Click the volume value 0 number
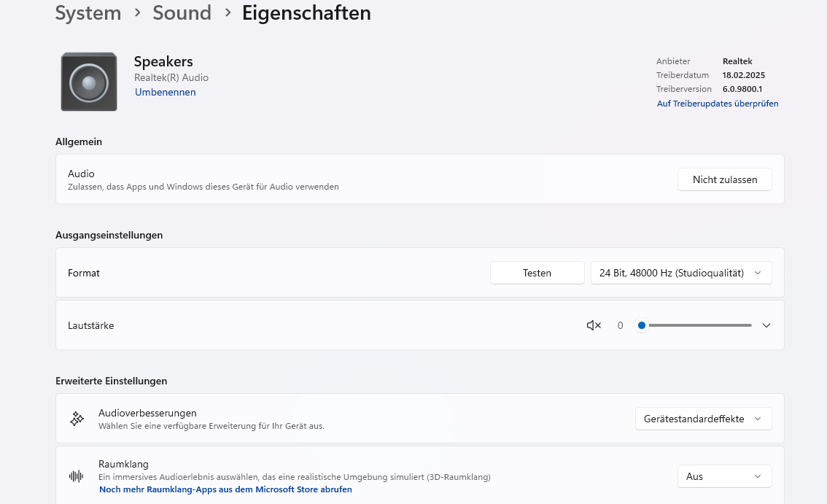The image size is (827, 504). click(x=620, y=325)
